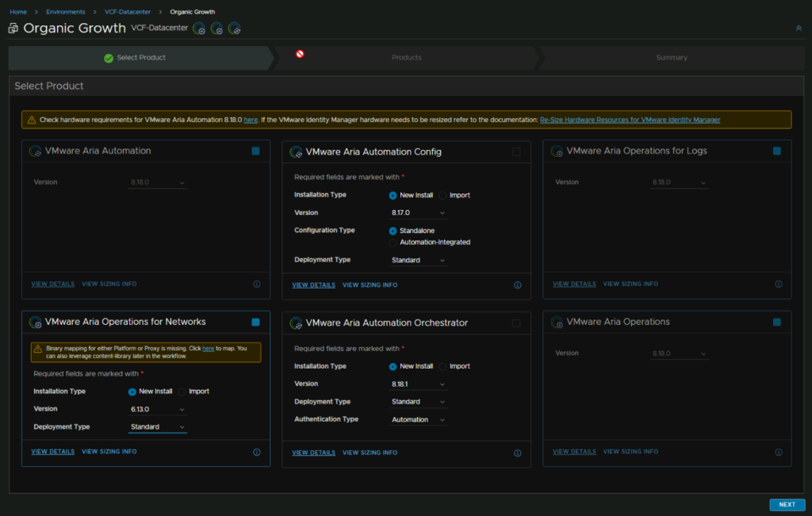Screen dimensions: 812x516
Task: Open VIEW SIZING INFO for Automation Orchestrator
Action: click(370, 453)
